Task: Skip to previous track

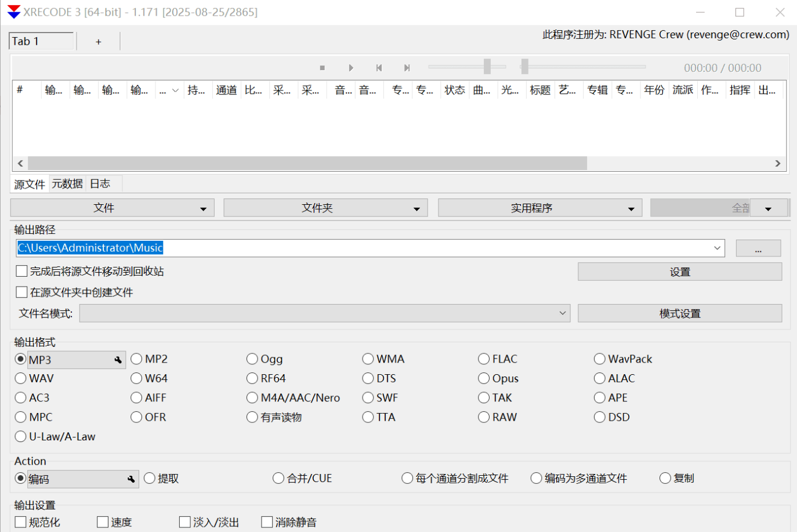Action: tap(379, 68)
